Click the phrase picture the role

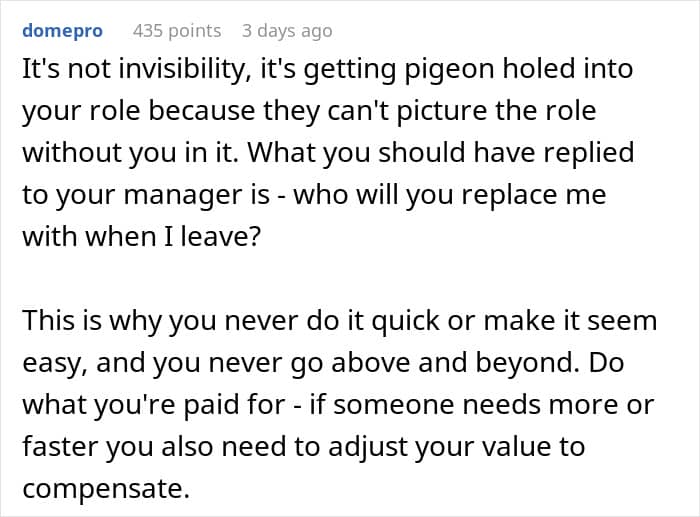point(496,111)
